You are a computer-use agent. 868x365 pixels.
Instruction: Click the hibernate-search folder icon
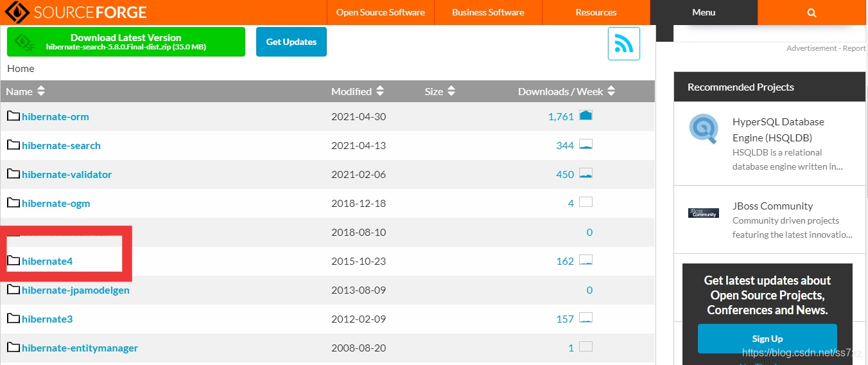[x=13, y=145]
